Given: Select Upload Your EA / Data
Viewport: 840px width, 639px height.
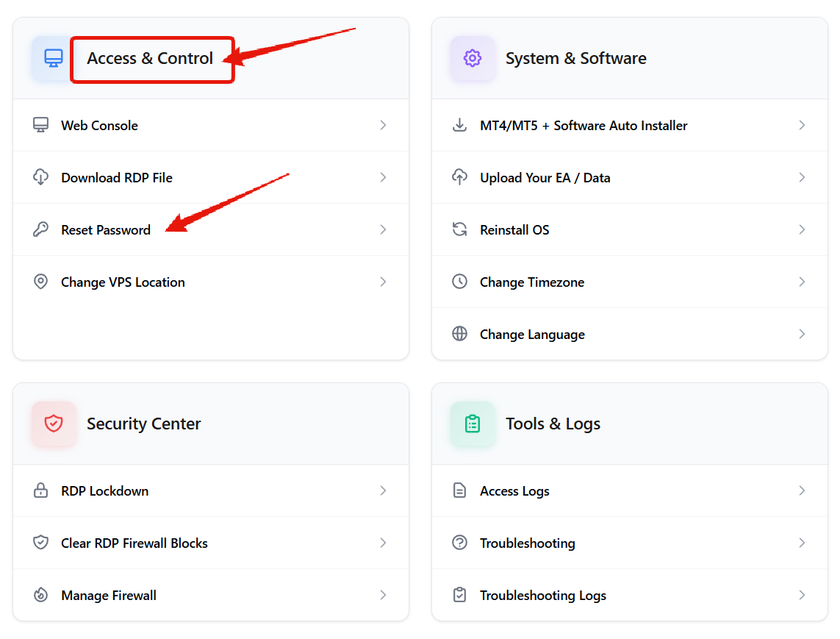Looking at the screenshot, I should [x=630, y=177].
